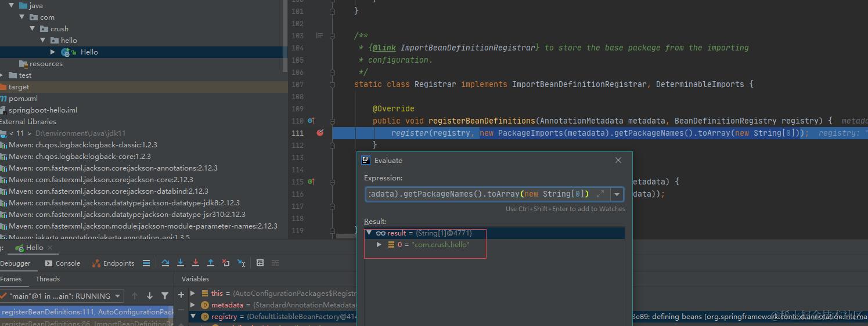Switch to the Frames tab
This screenshot has width=868, height=326.
click(10, 279)
